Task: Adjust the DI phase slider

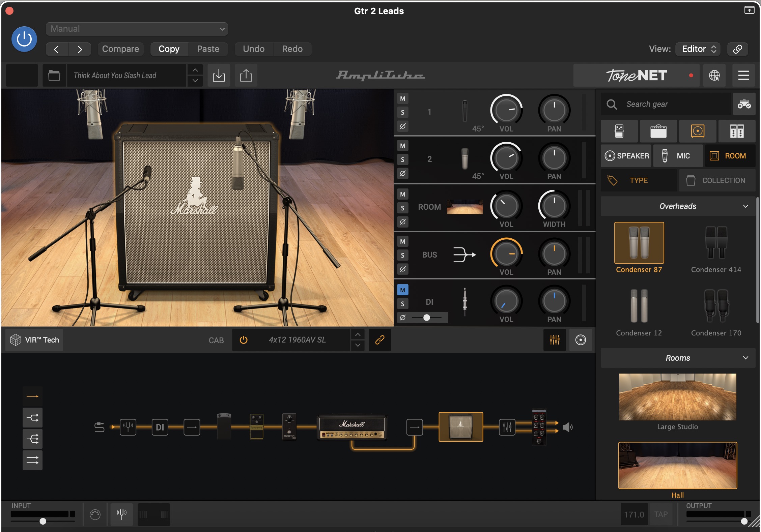Action: 426,318
